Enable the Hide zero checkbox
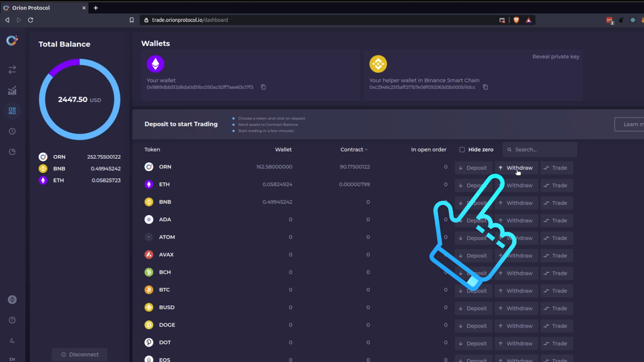This screenshot has height=362, width=644. pyautogui.click(x=462, y=150)
